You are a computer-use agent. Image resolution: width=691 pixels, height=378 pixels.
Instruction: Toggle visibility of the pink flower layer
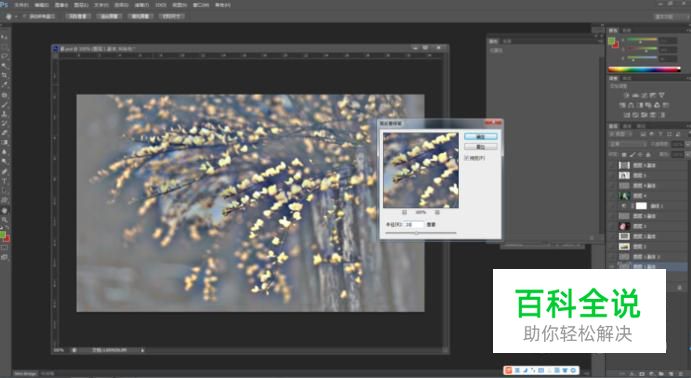[x=612, y=226]
